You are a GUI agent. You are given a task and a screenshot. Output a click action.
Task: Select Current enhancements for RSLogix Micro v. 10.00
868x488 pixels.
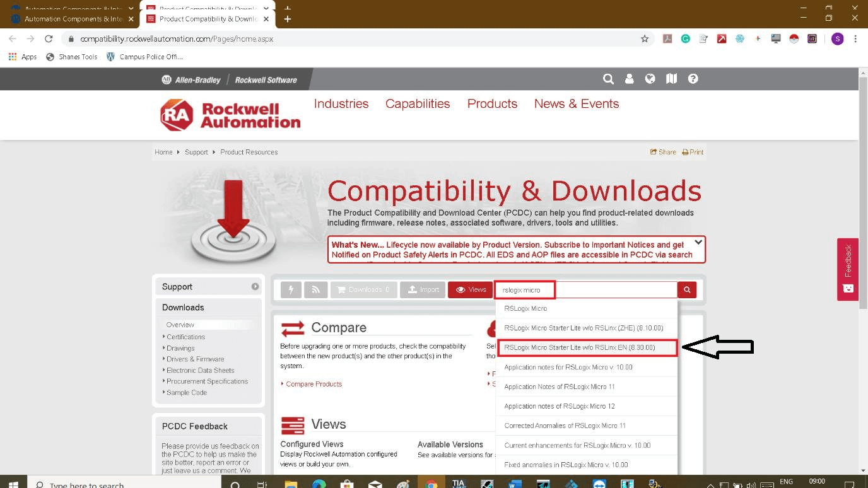point(587,445)
